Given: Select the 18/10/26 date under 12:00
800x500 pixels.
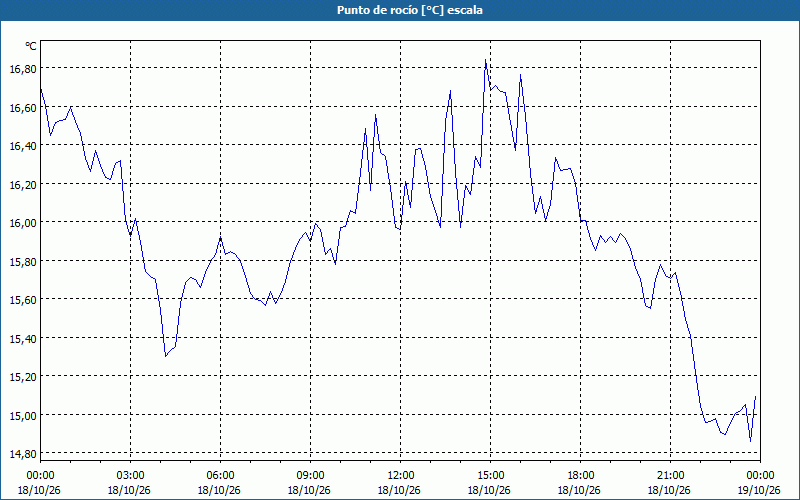Looking at the screenshot, I should coord(399,490).
